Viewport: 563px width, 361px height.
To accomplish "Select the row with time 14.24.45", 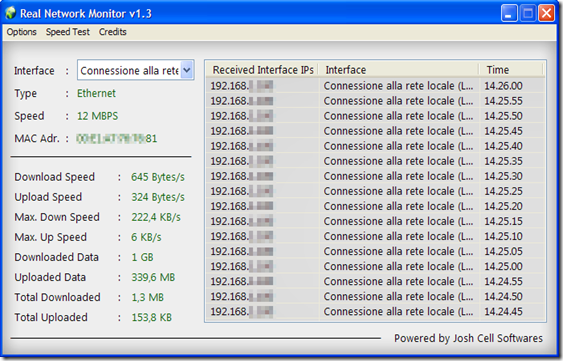I will (375, 312).
